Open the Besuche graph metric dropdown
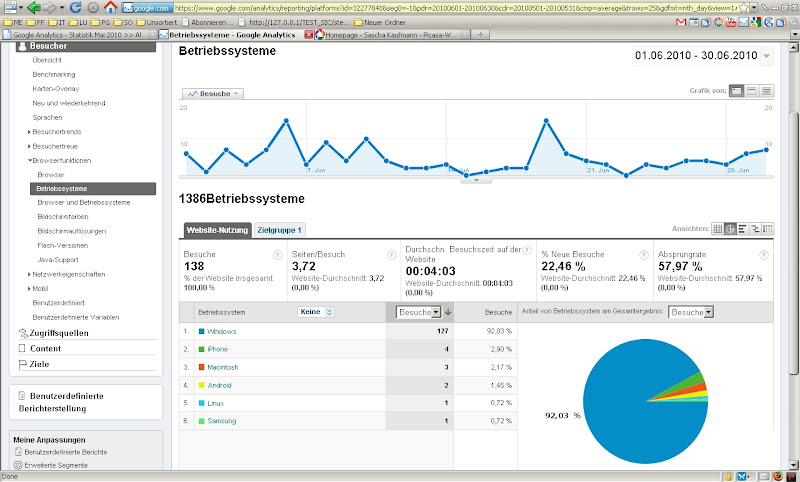800x482 pixels. click(213, 94)
